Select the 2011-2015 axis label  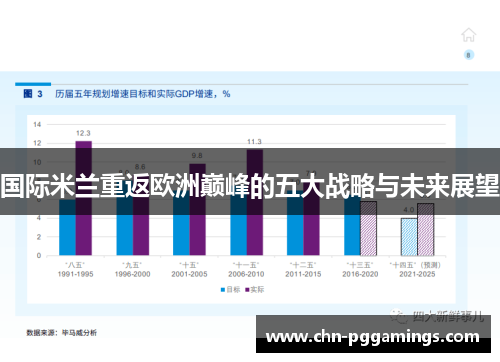tap(303, 274)
